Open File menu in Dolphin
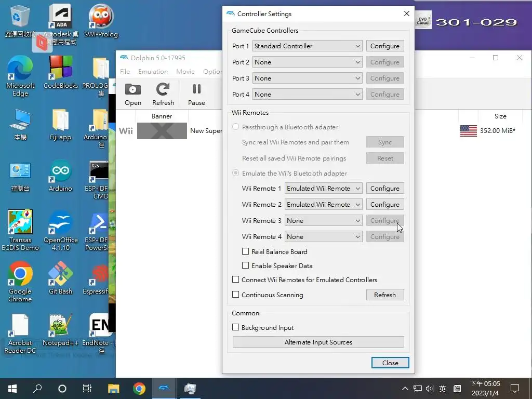 [x=125, y=72]
